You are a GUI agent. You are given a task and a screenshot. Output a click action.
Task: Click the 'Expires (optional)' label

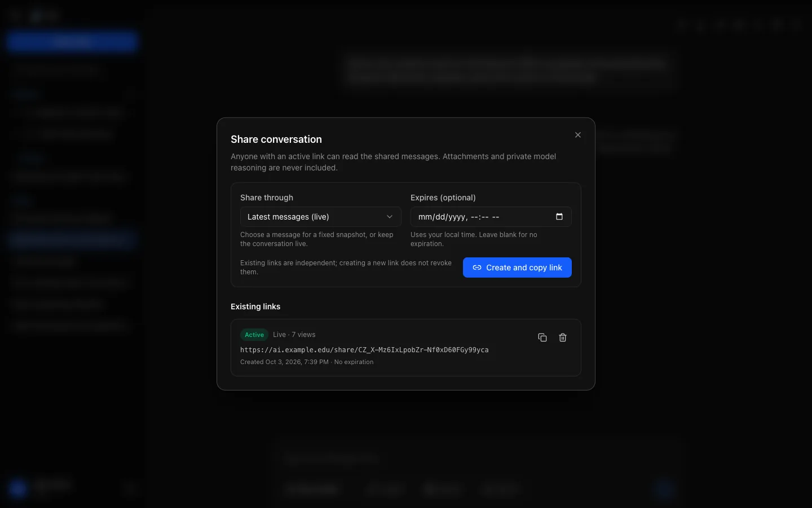(x=443, y=198)
